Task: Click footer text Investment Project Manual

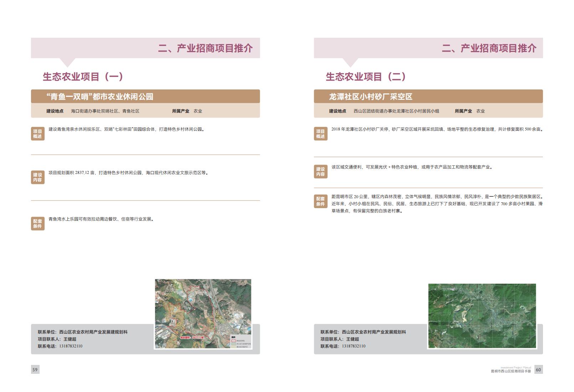Action: 516,367
